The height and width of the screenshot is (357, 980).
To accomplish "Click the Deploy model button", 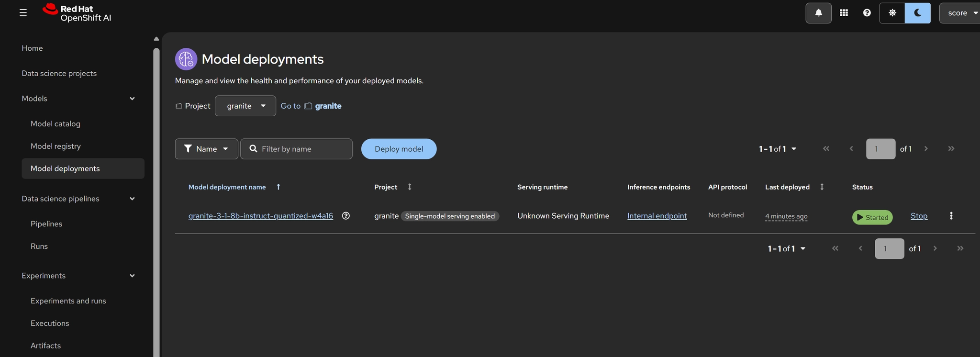I will 399,149.
